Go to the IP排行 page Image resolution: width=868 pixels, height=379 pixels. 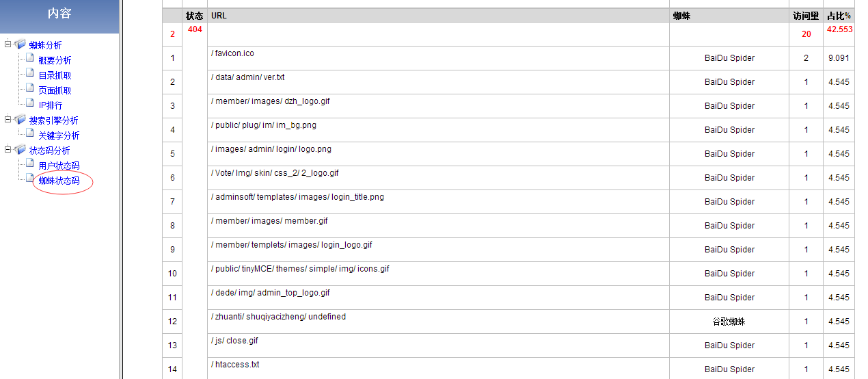(x=51, y=106)
